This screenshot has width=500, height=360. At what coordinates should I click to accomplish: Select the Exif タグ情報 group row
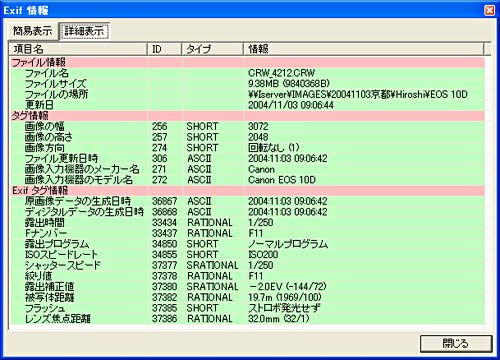click(x=247, y=190)
